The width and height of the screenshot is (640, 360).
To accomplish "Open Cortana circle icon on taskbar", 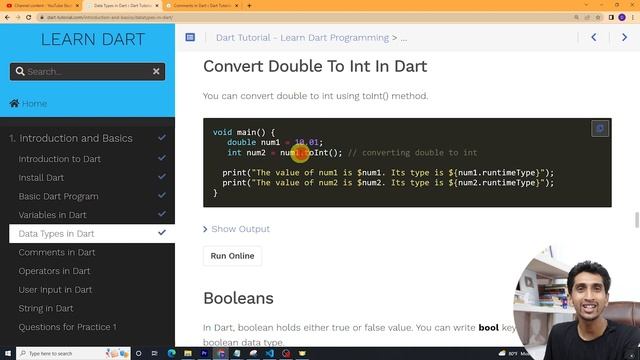I will click(139, 353).
